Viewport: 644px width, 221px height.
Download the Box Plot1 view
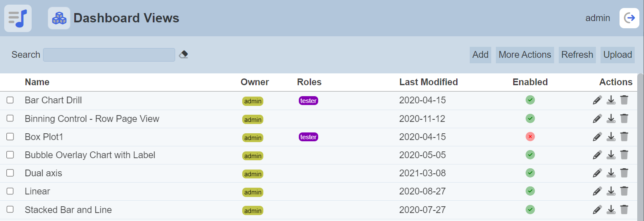click(x=611, y=137)
